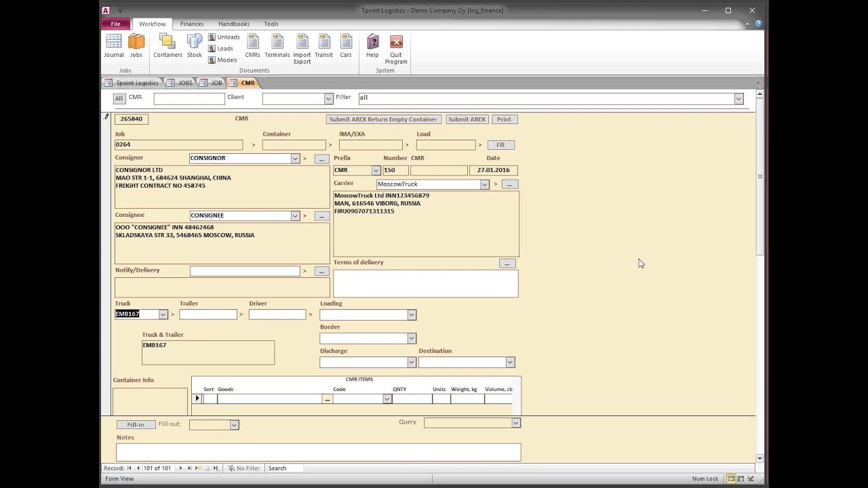Viewport: 868px width, 488px height.
Task: Expand the Client dropdown
Action: tap(328, 99)
